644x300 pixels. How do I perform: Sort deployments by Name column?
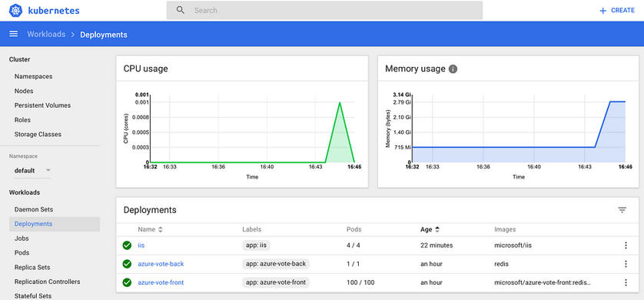tap(151, 229)
